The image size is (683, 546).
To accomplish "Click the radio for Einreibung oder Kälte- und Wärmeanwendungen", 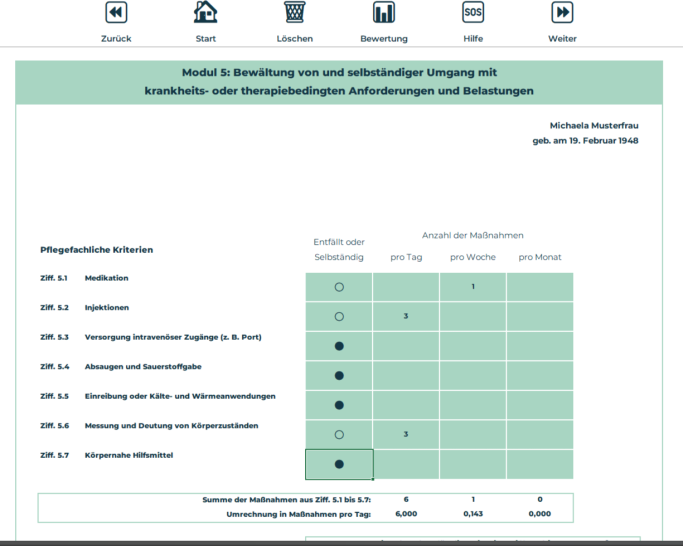I will coord(339,405).
